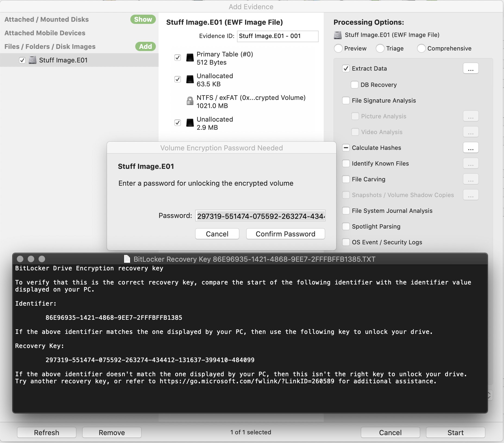Click the 2.9 MB Unallocated partition icon
Image resolution: width=504 pixels, height=443 pixels.
click(x=190, y=123)
